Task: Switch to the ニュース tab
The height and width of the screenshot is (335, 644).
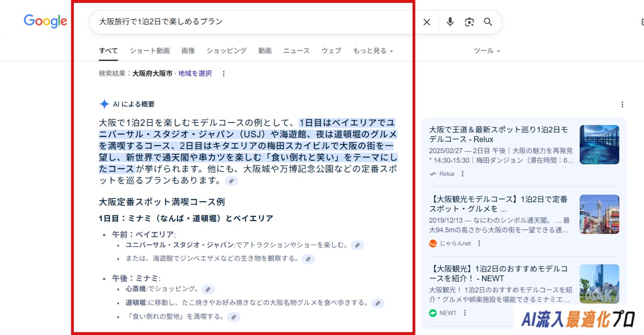Action: coord(296,51)
